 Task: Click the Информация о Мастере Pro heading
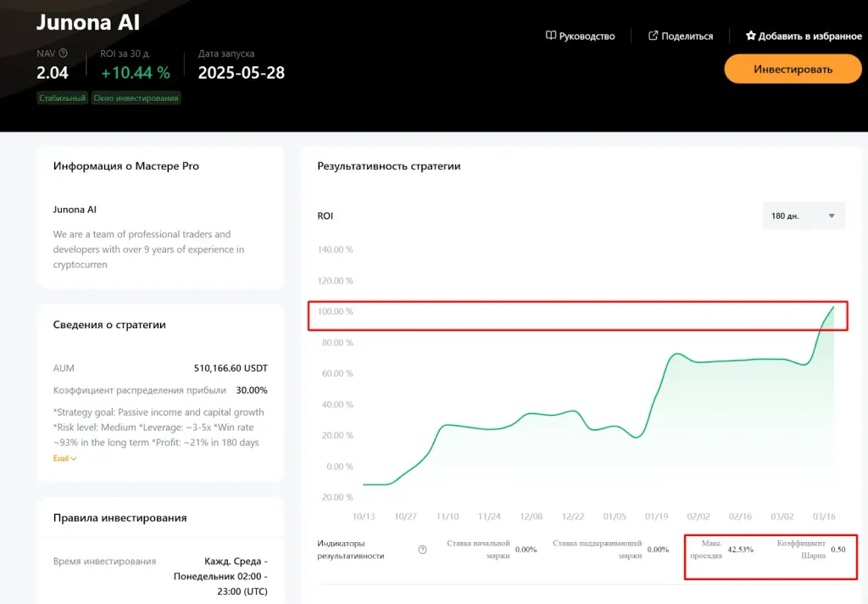click(x=125, y=165)
